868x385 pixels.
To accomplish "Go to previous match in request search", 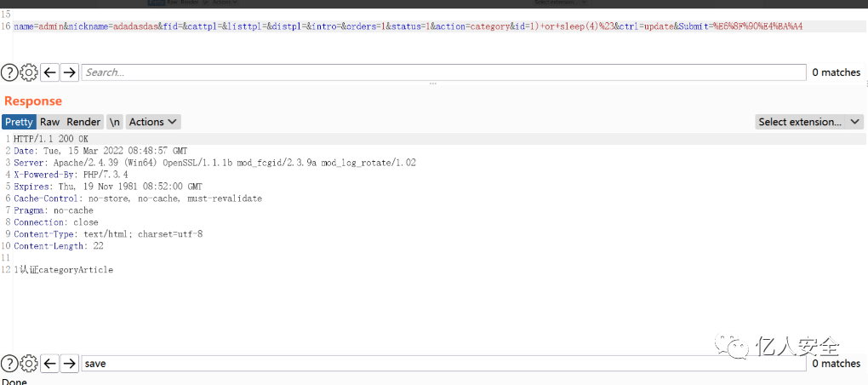I will [x=50, y=72].
